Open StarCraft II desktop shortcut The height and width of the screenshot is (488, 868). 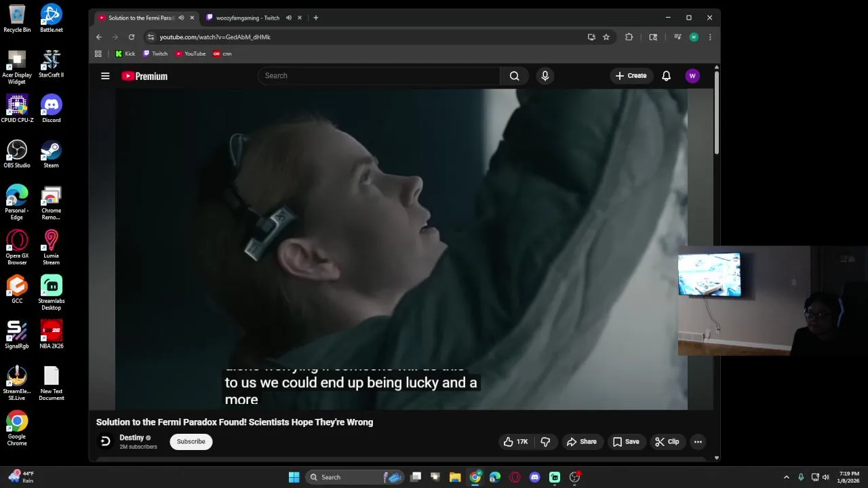coord(51,63)
